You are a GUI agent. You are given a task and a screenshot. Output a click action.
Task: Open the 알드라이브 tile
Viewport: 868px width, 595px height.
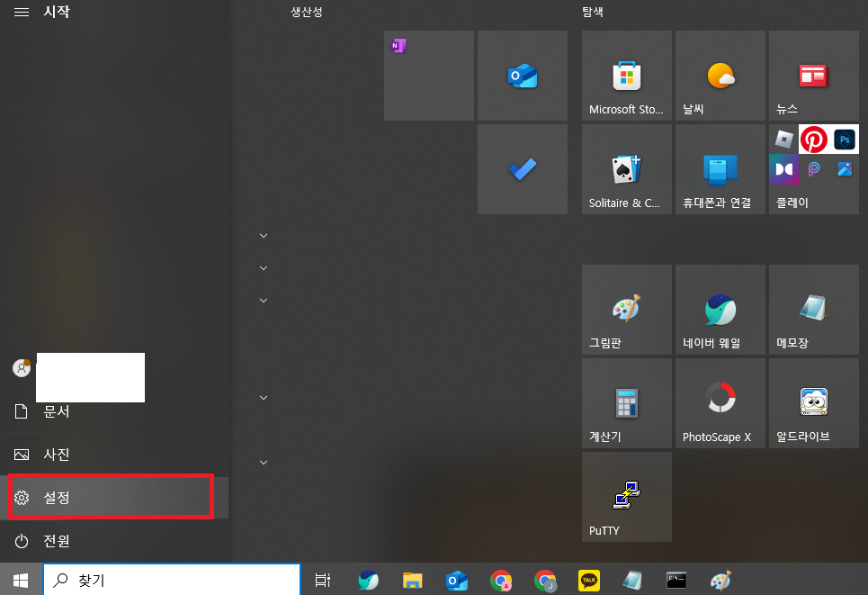[814, 402]
